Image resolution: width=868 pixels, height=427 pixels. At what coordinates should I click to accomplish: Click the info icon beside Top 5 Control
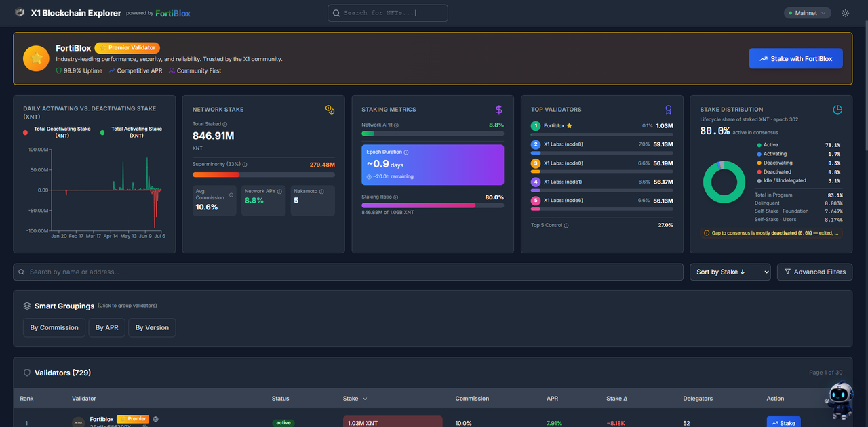pyautogui.click(x=566, y=226)
